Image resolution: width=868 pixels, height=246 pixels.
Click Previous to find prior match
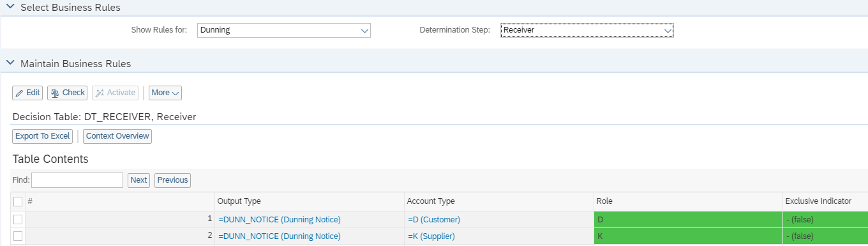[172, 180]
